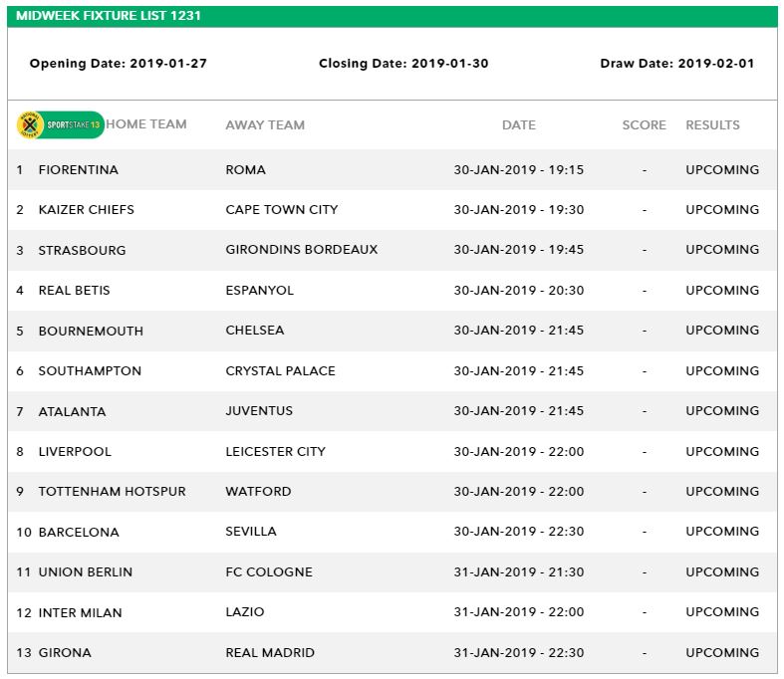Screen dimensions: 784x679
Task: Click the AWAY TEAM column header
Action: 265,125
